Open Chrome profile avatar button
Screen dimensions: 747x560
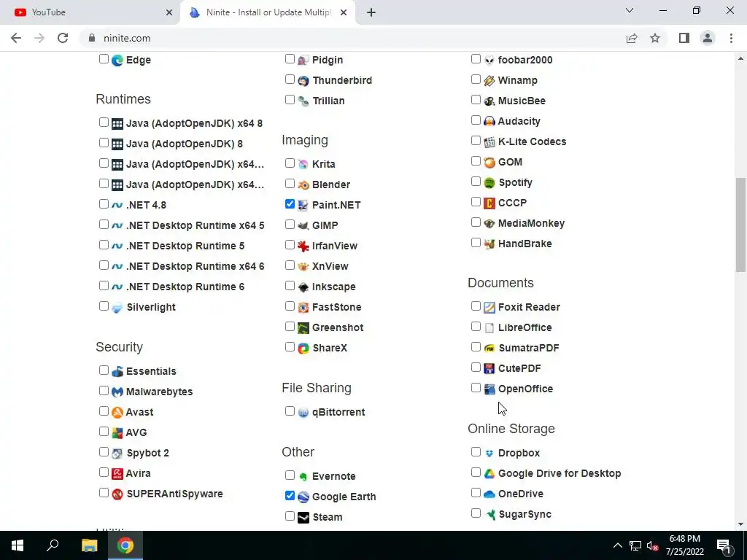click(708, 38)
